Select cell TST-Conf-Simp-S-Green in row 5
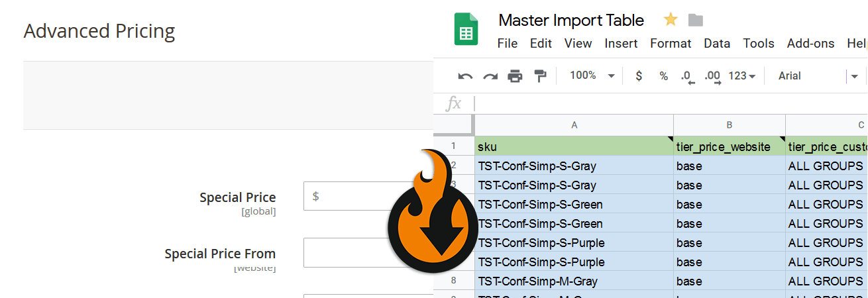The width and height of the screenshot is (868, 298). tap(574, 223)
